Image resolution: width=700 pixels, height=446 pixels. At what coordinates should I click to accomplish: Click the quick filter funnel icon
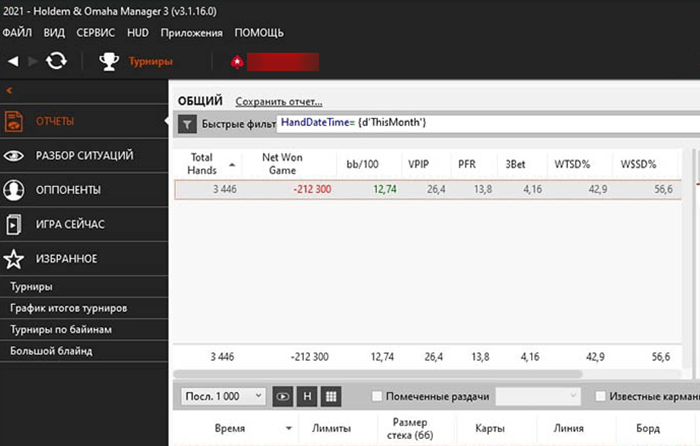coord(186,124)
